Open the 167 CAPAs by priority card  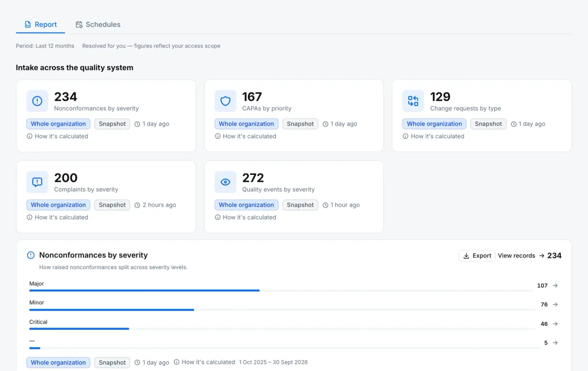point(294,116)
